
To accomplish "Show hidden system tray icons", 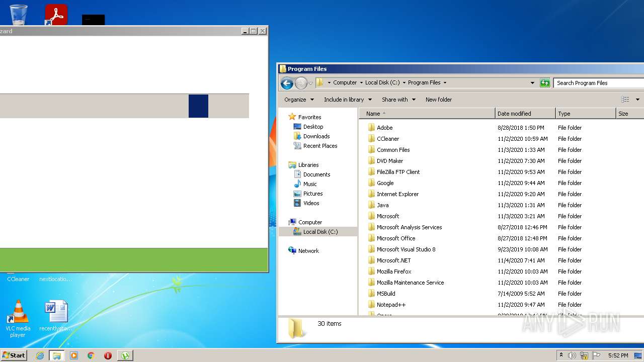I will 561,355.
